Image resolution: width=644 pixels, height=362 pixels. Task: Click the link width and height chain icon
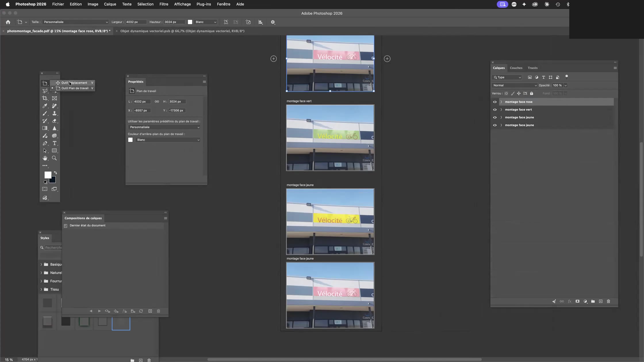[157, 101]
